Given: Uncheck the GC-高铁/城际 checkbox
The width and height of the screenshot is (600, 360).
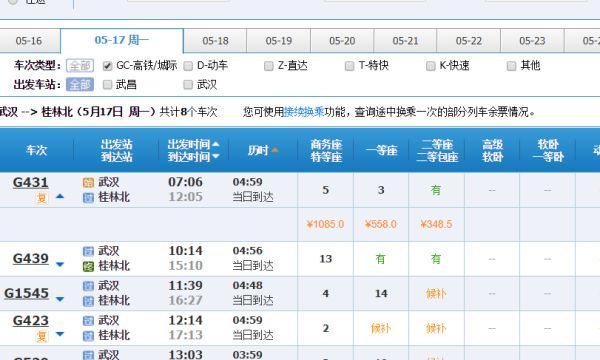Looking at the screenshot, I should coord(108,66).
